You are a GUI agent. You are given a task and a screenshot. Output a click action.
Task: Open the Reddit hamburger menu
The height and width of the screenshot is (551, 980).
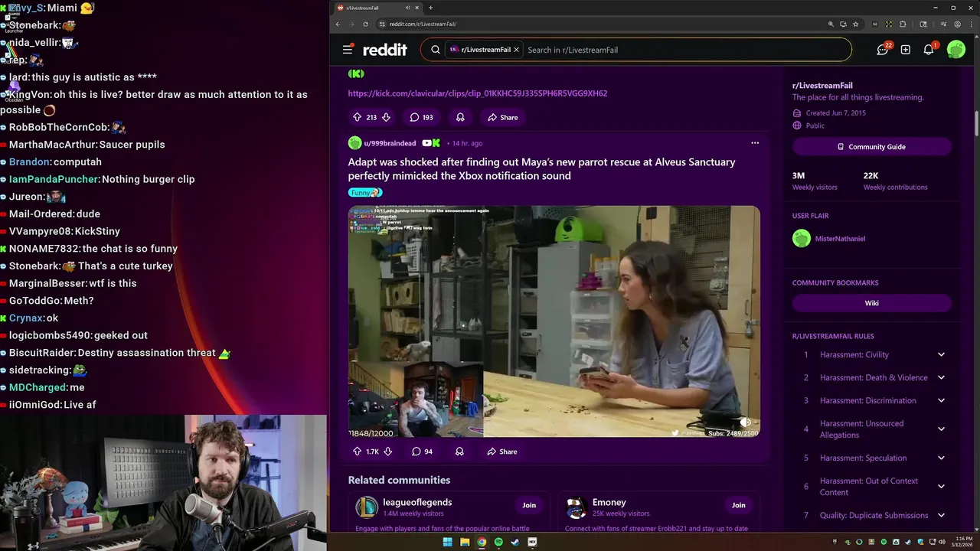[348, 50]
